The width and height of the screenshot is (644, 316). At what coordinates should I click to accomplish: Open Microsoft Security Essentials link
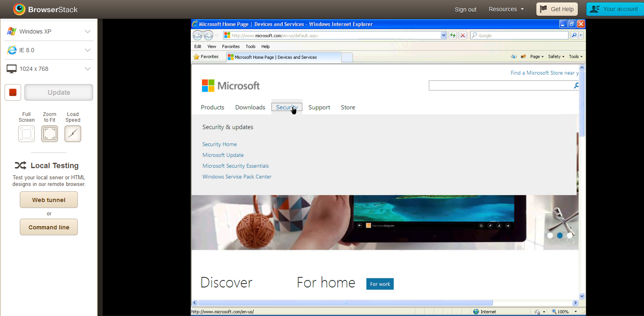(235, 166)
